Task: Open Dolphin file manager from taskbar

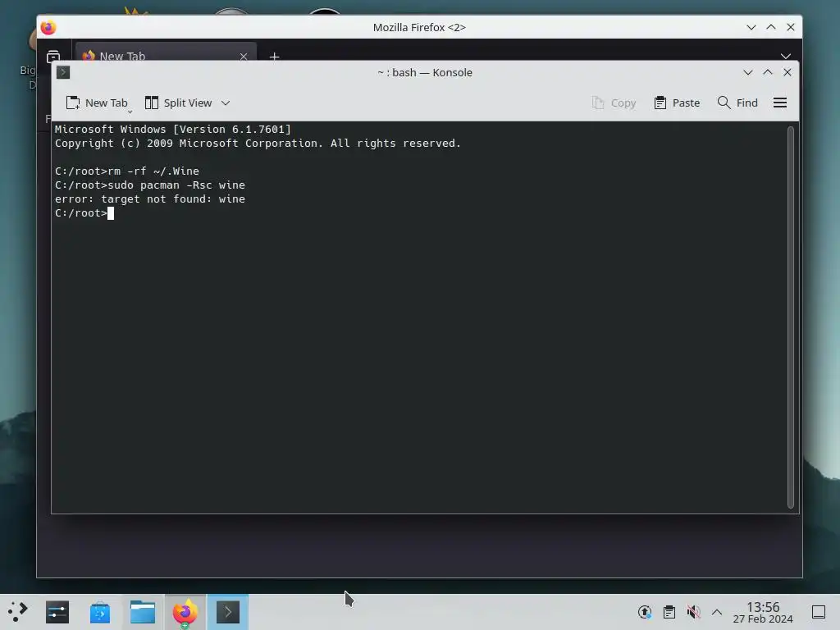Action: 143,612
